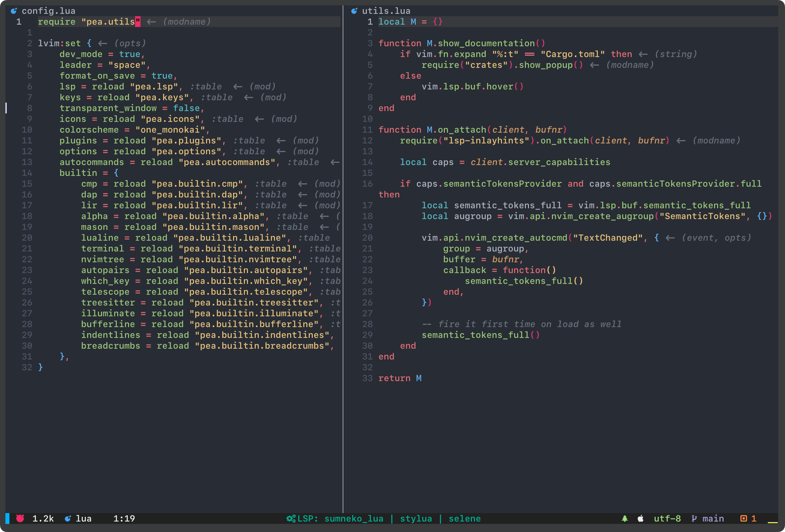Image resolution: width=785 pixels, height=532 pixels.
Task: Click stylua in the status bar
Action: 416,518
